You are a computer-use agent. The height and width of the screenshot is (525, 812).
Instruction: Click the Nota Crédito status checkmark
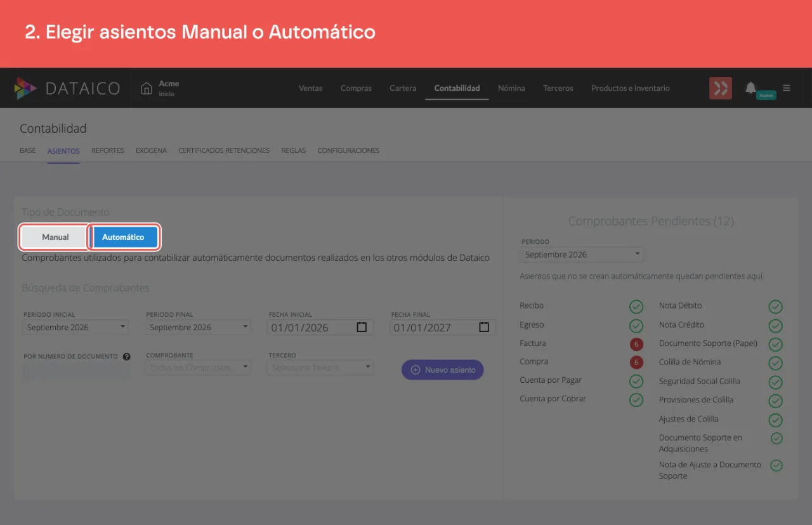coord(775,326)
